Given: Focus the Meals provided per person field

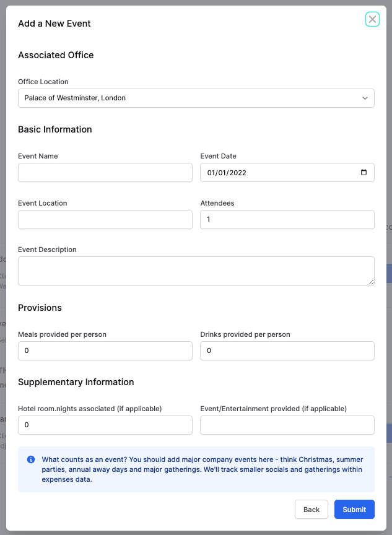Looking at the screenshot, I should (x=105, y=350).
